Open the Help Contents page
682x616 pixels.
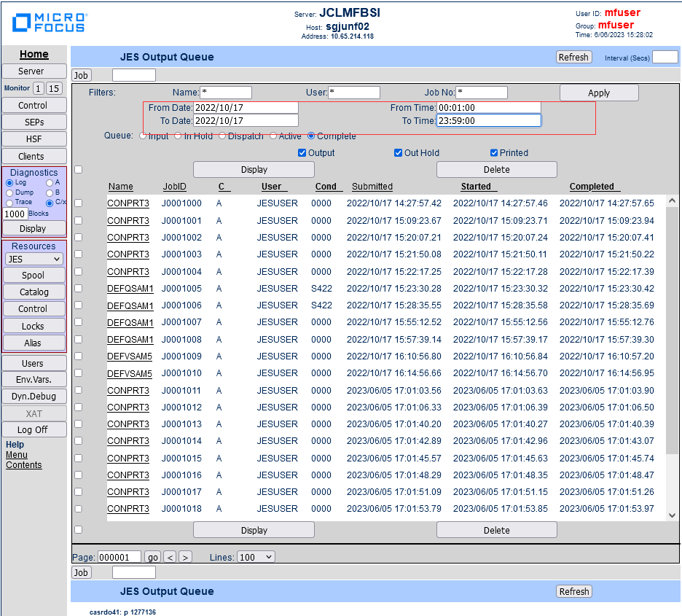tap(23, 464)
